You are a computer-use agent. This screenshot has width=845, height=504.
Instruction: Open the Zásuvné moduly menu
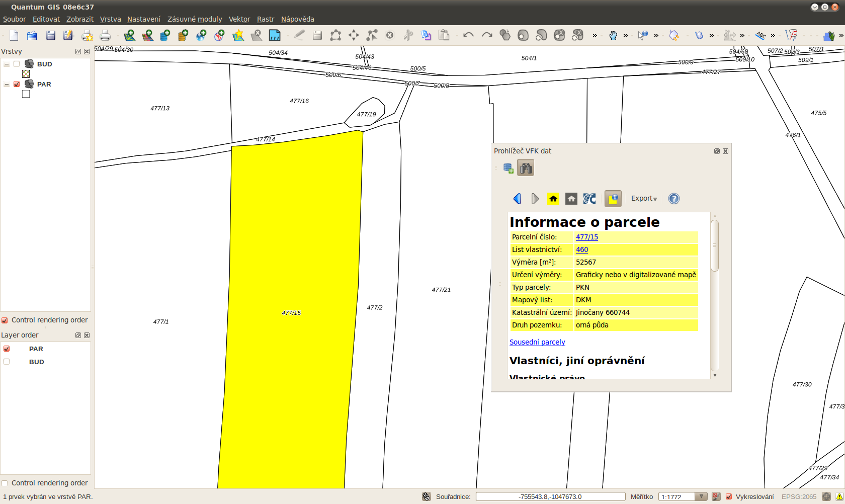coord(195,19)
